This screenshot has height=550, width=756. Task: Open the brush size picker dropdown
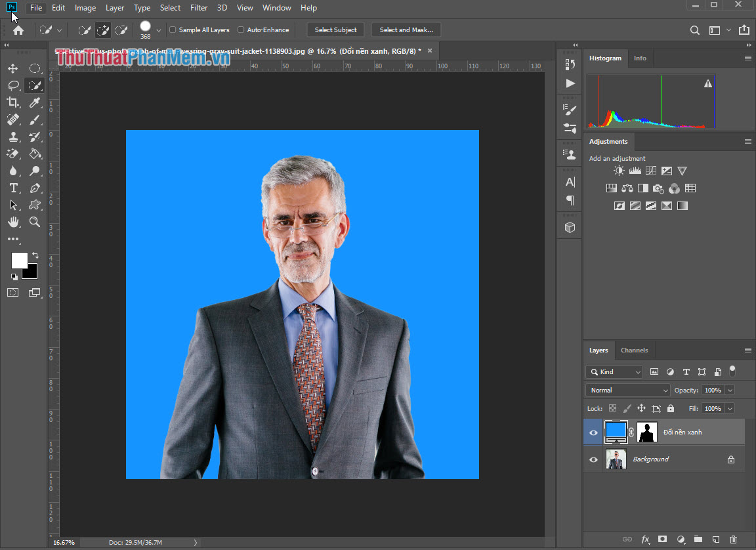158,29
